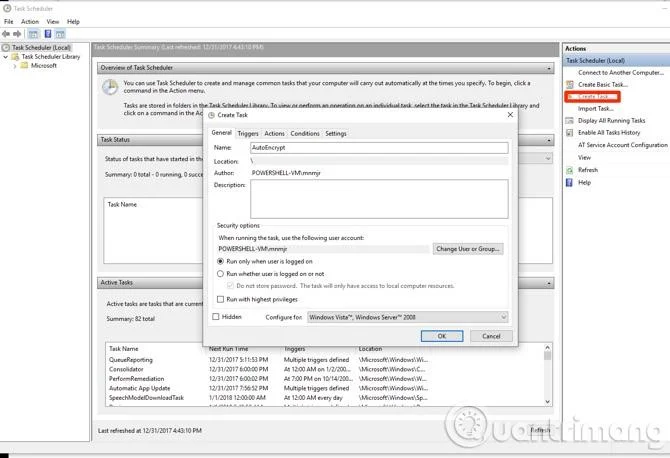Viewport: 670px width, 458px height.
Task: Click Connect to Another Computer link
Action: [x=621, y=73]
